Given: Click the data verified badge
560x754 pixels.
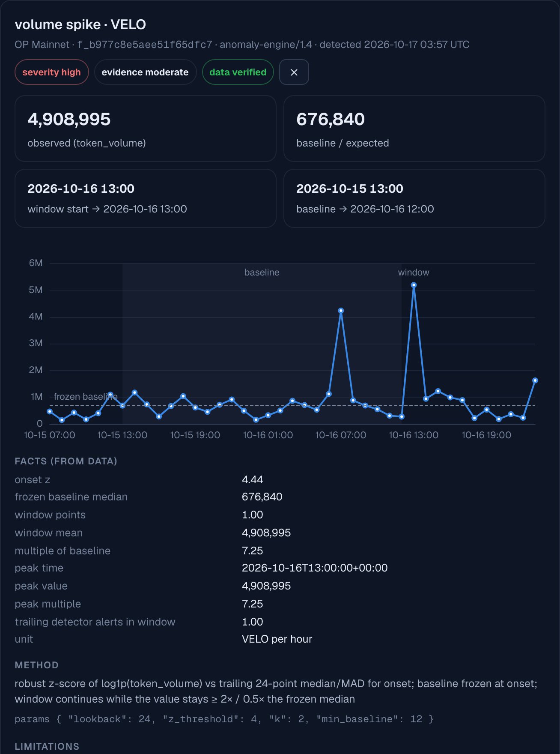Looking at the screenshot, I should click(238, 72).
